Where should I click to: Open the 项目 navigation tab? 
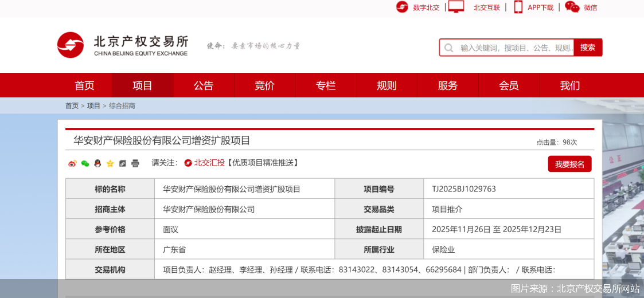(x=142, y=85)
